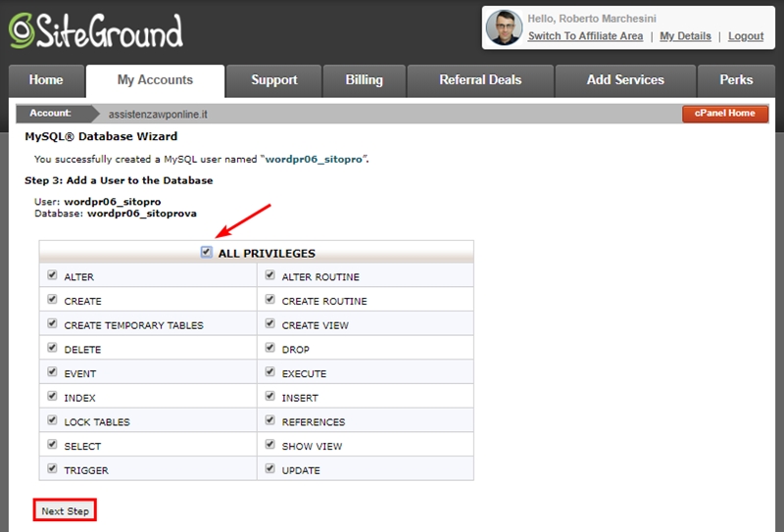Click the Account: label arrow
This screenshot has height=532, width=784.
pos(57,114)
